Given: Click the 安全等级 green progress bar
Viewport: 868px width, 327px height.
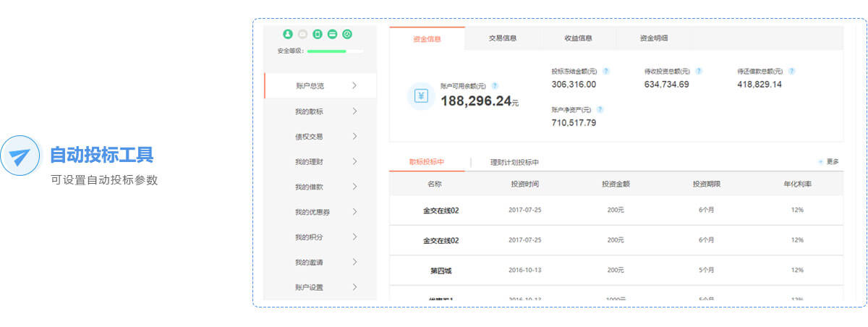Looking at the screenshot, I should pos(327,51).
